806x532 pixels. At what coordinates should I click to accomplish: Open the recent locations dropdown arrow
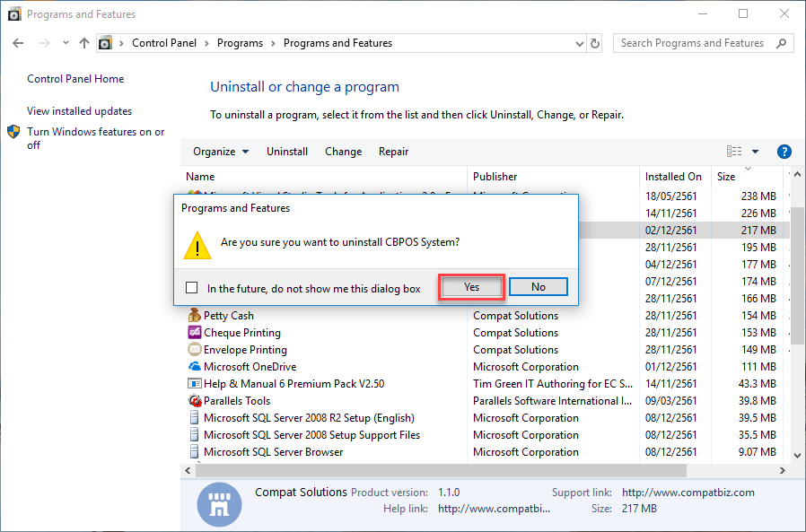[x=66, y=43]
